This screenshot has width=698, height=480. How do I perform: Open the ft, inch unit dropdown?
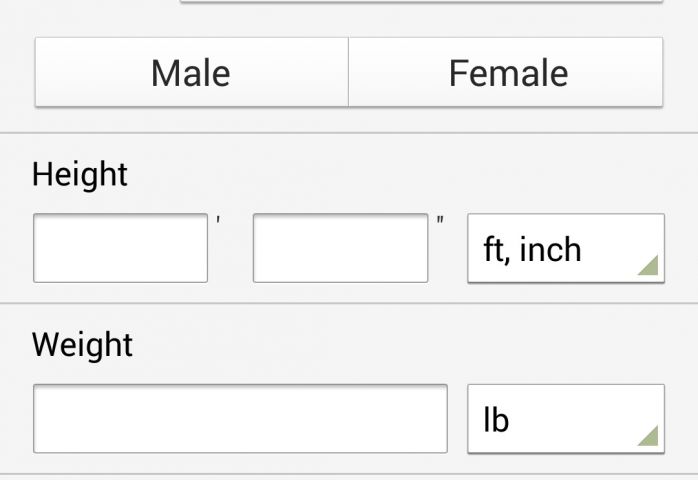[x=565, y=248]
